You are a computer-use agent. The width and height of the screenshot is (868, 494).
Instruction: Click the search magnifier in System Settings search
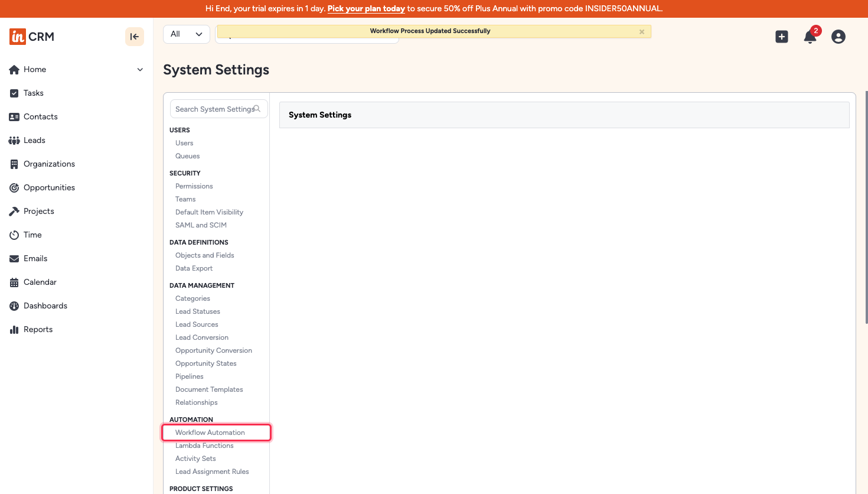pos(257,109)
